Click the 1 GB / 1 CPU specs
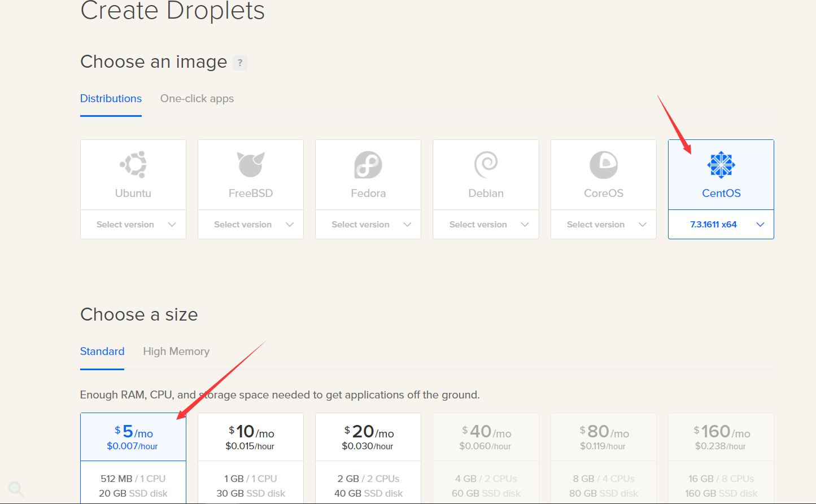 pos(251,479)
